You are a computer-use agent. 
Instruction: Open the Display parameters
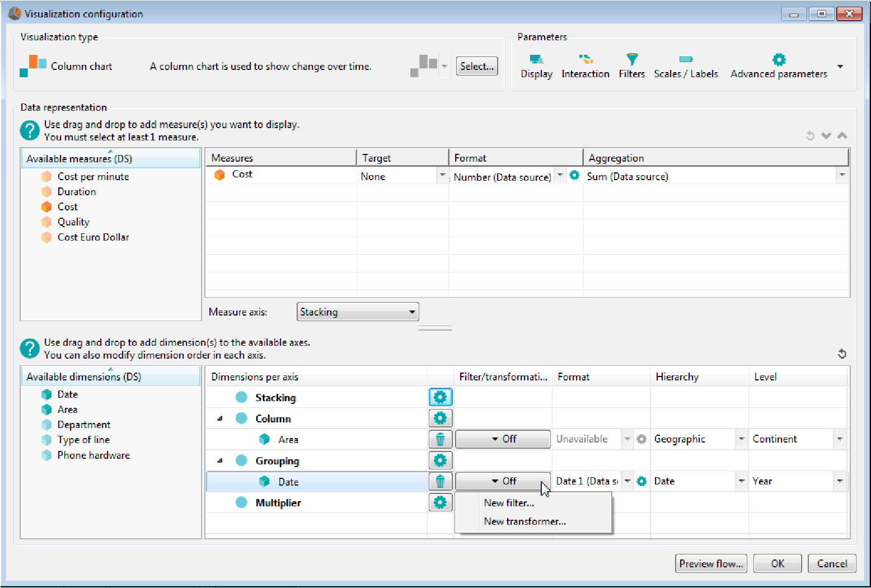click(536, 67)
